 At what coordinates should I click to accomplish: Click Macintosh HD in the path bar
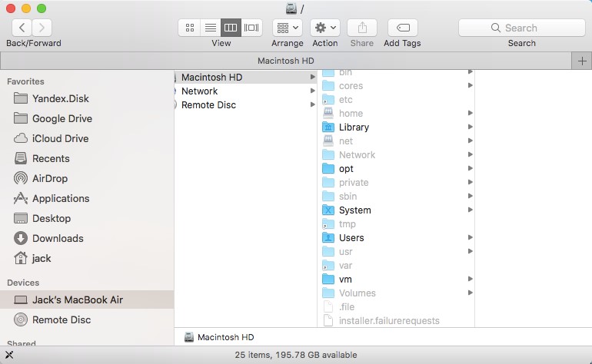[x=225, y=337]
